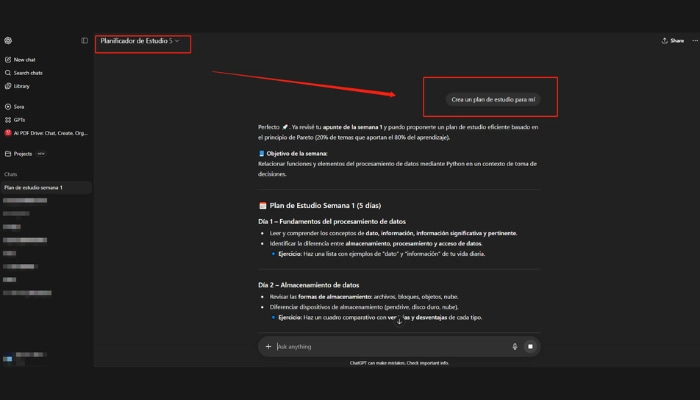The image size is (700, 400).
Task: Click the Library icon in sidebar
Action: [8, 86]
